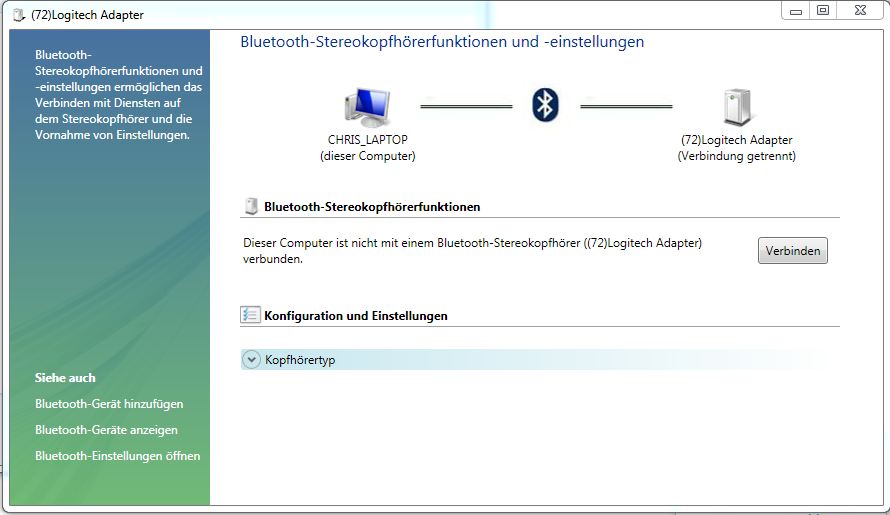Expand the Kopfhörertyp section chevron

[x=251, y=359]
